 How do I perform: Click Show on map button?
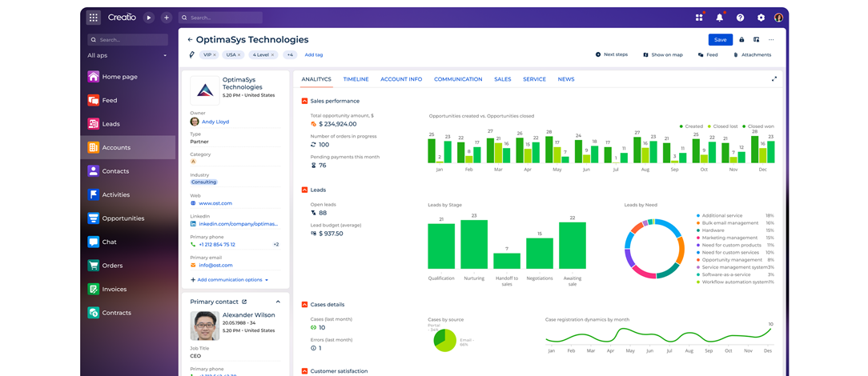(x=663, y=54)
